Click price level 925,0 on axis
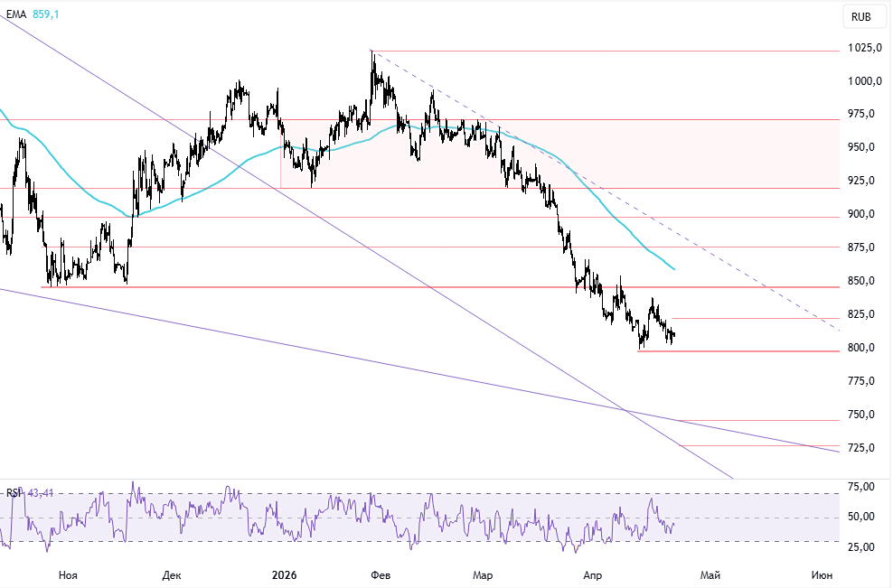893x588 pixels. coord(861,181)
